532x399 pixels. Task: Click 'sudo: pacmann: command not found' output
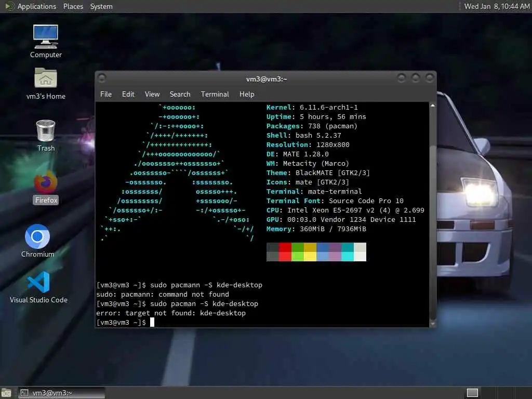click(163, 295)
